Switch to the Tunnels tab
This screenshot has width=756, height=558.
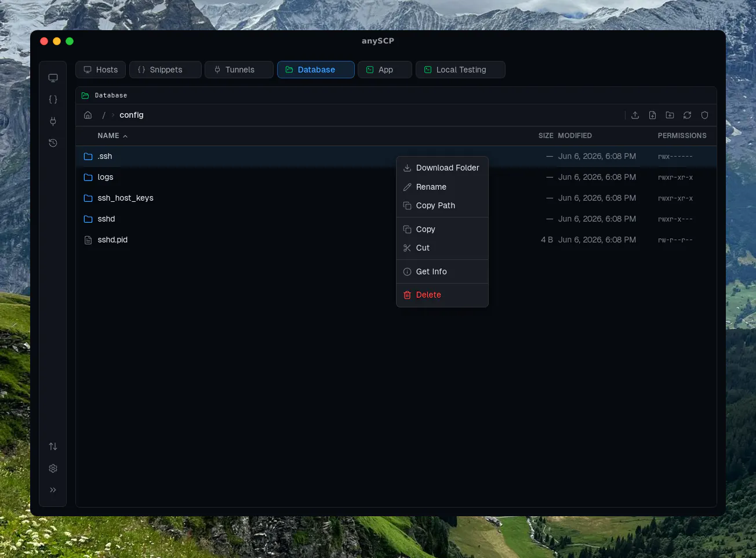(239, 70)
